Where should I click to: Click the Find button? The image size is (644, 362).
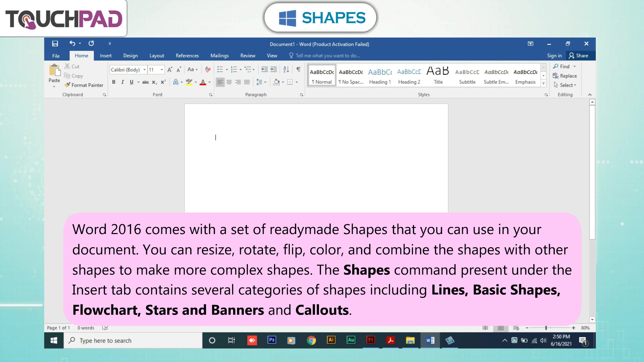click(x=561, y=66)
